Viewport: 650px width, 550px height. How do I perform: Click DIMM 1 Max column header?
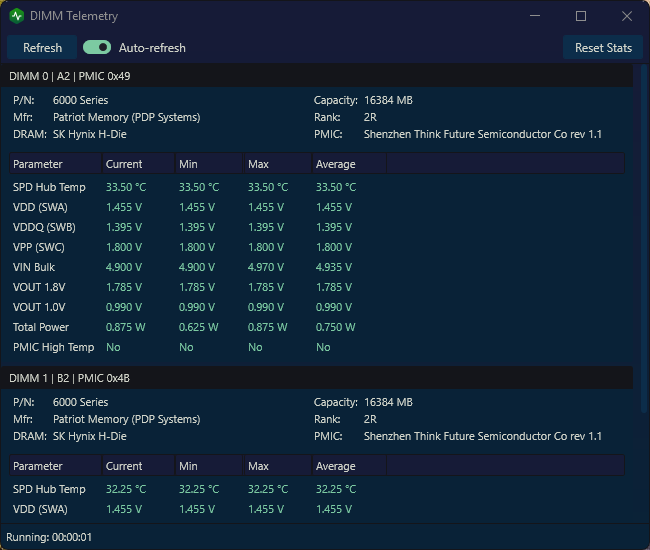(278, 466)
